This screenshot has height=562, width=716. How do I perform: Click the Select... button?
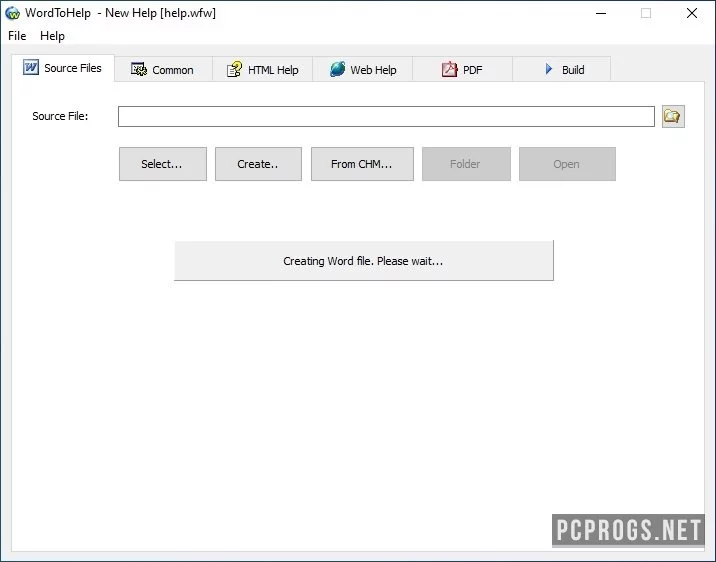coord(163,164)
